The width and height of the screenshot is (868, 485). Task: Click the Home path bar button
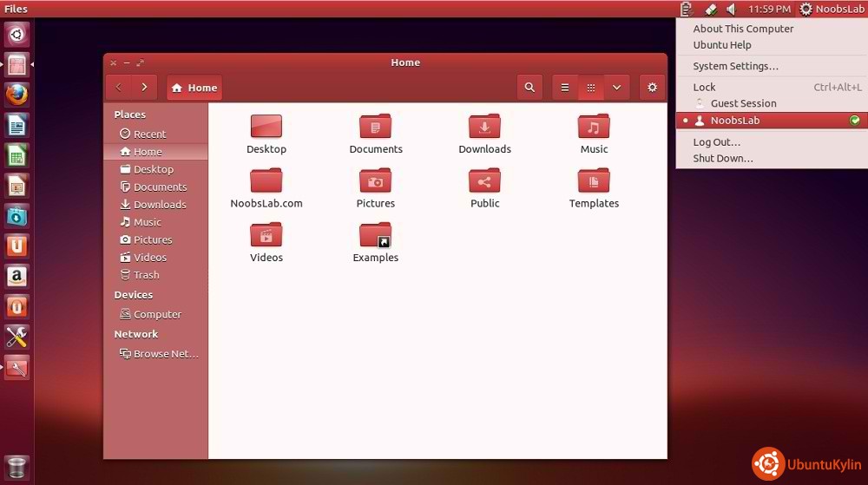pos(194,88)
